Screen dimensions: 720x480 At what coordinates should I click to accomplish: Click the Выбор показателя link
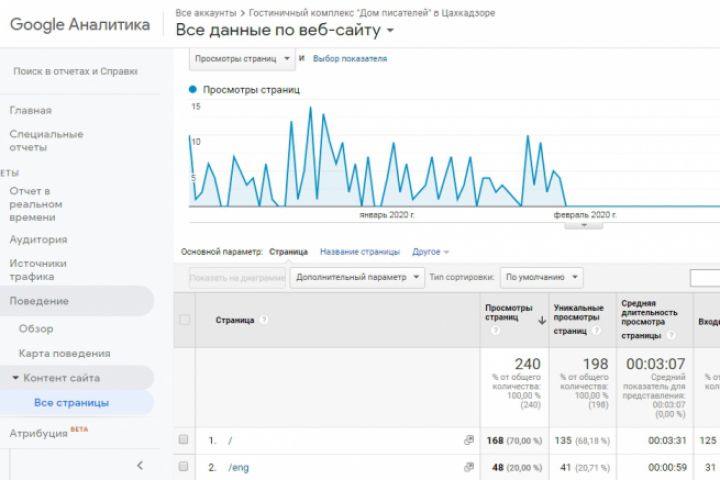point(350,59)
